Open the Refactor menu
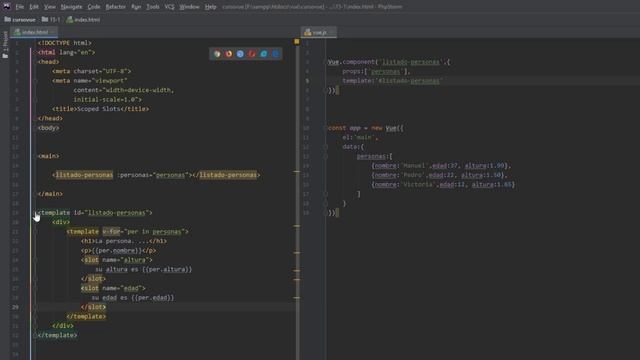The image size is (640, 360). [x=116, y=7]
